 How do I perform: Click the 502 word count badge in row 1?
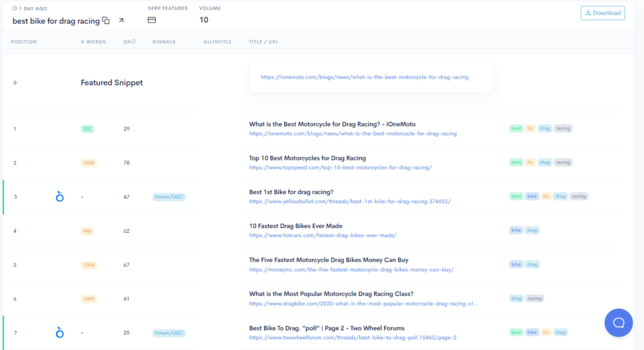tap(87, 129)
